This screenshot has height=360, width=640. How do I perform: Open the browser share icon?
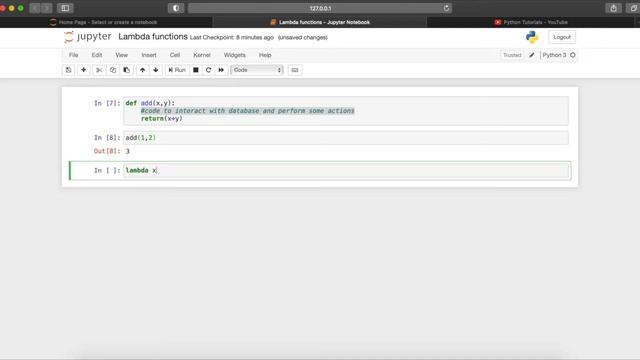click(x=613, y=8)
